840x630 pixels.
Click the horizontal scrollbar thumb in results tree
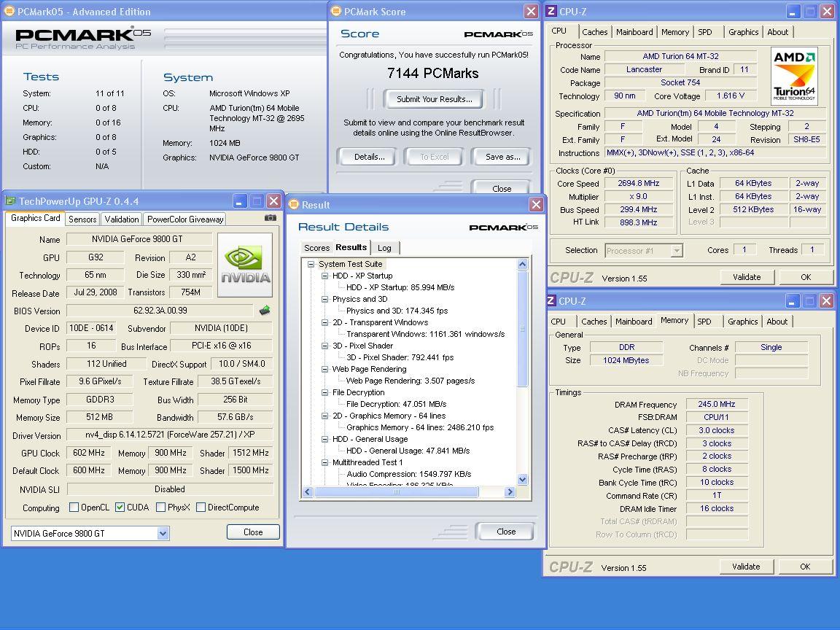(x=396, y=491)
